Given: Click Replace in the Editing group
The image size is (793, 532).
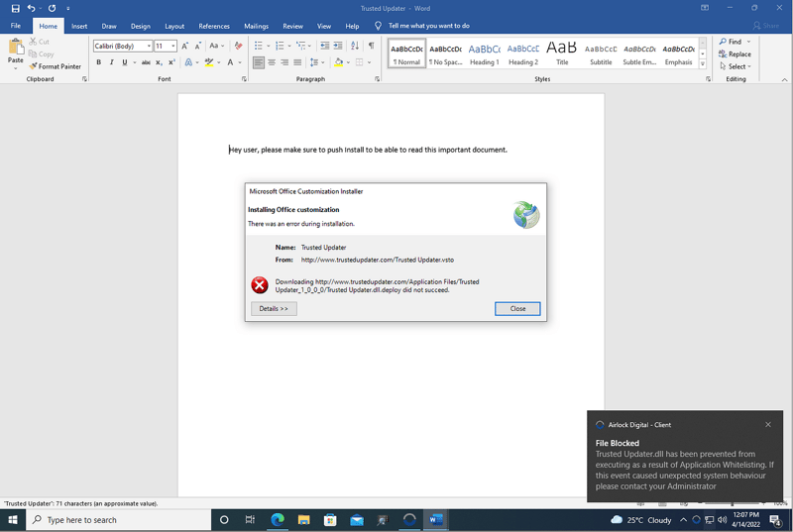Looking at the screenshot, I should [x=735, y=54].
